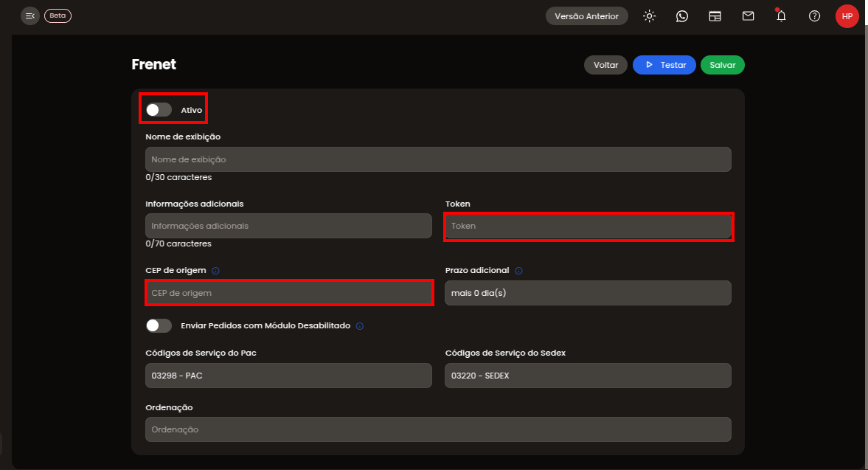
Task: Focus the Informações adicionais field
Action: pyautogui.click(x=288, y=226)
